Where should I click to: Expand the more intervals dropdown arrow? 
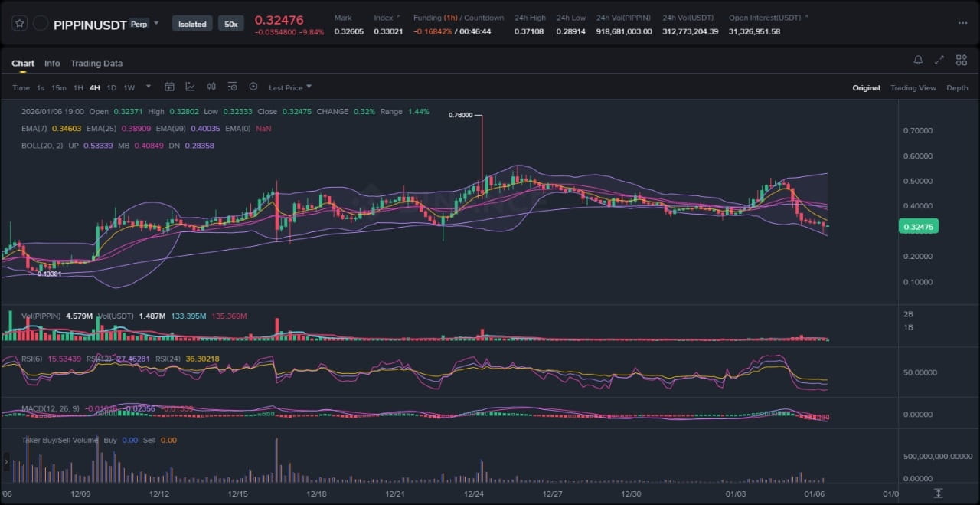pyautogui.click(x=149, y=87)
